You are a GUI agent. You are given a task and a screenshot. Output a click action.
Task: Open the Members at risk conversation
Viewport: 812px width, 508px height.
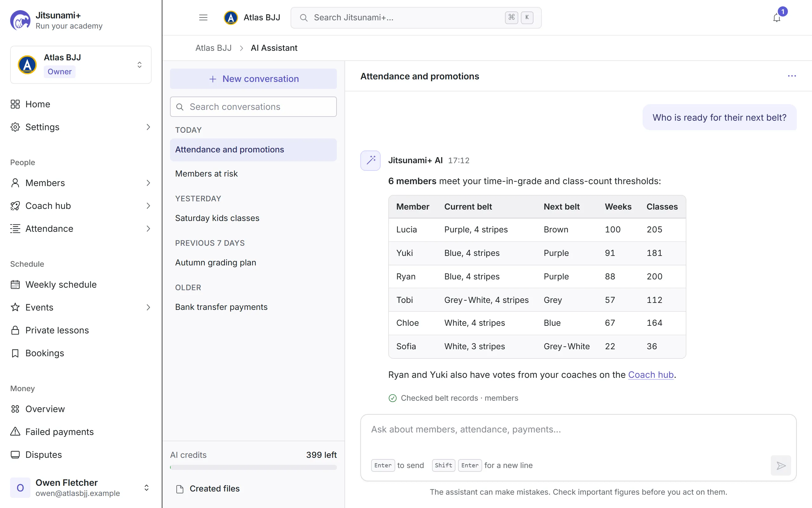[x=253, y=174]
